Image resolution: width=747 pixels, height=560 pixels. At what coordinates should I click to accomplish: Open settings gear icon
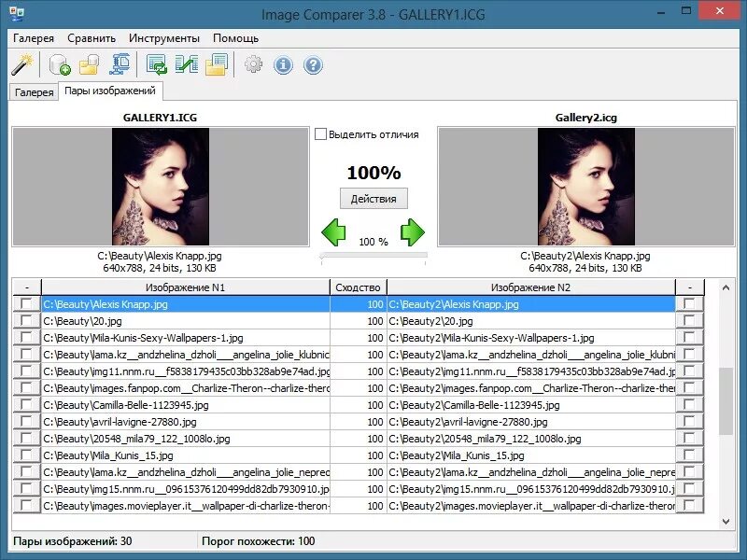tap(253, 64)
